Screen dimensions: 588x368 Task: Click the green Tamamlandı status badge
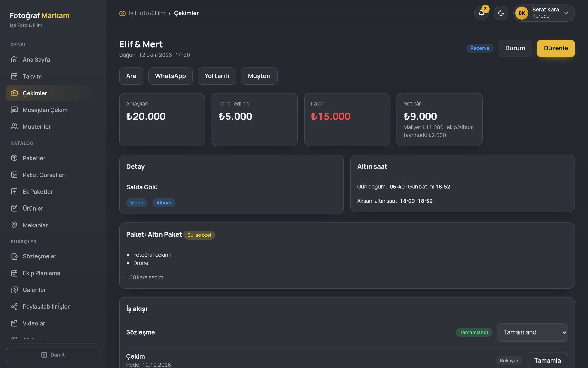(x=473, y=332)
